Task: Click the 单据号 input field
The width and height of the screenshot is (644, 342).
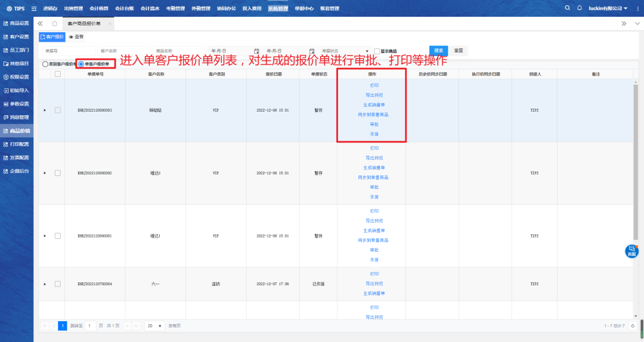Action: click(67, 51)
